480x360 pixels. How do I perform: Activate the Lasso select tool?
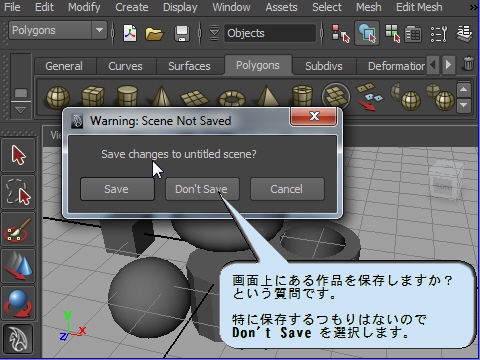[18, 192]
